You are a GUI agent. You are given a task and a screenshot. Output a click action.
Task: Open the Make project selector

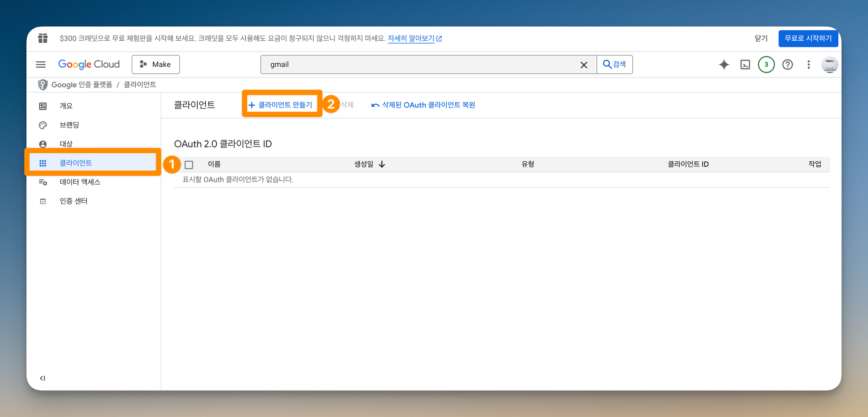tap(156, 64)
